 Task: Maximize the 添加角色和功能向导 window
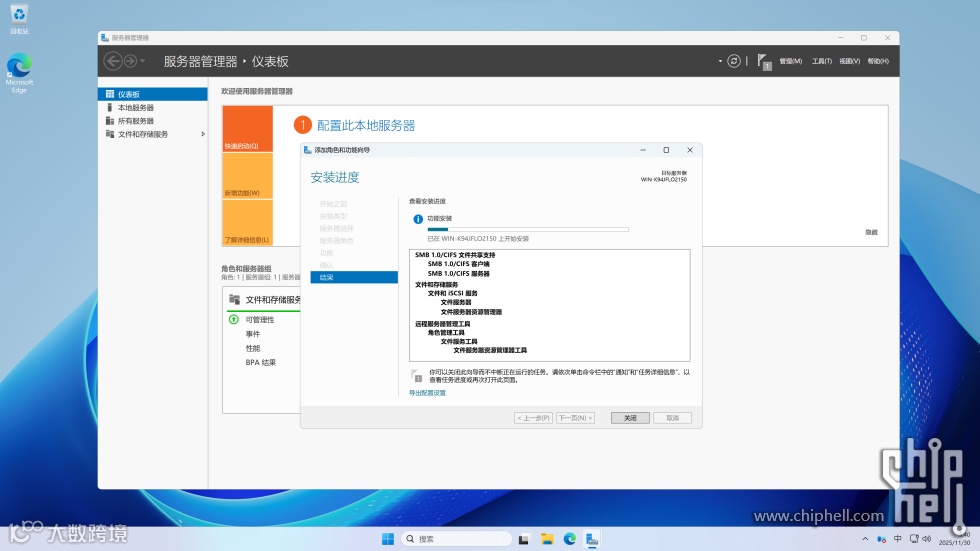666,150
